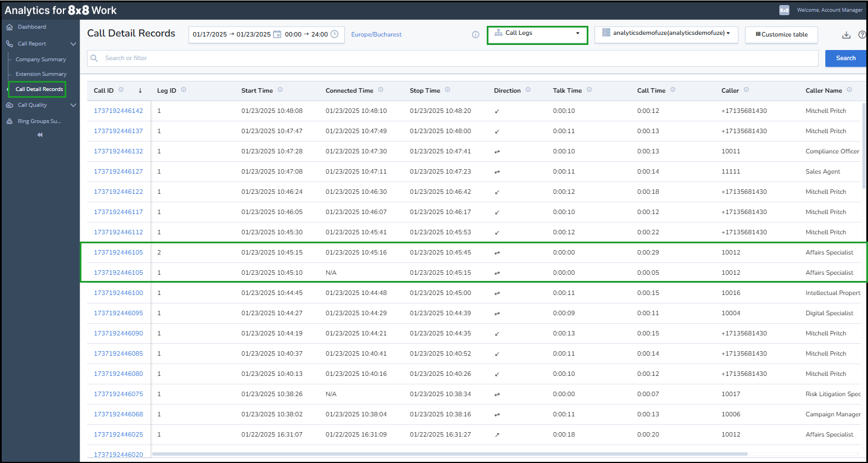This screenshot has height=463, width=868.
Task: Sort by the Caller Name header
Action: coord(824,90)
